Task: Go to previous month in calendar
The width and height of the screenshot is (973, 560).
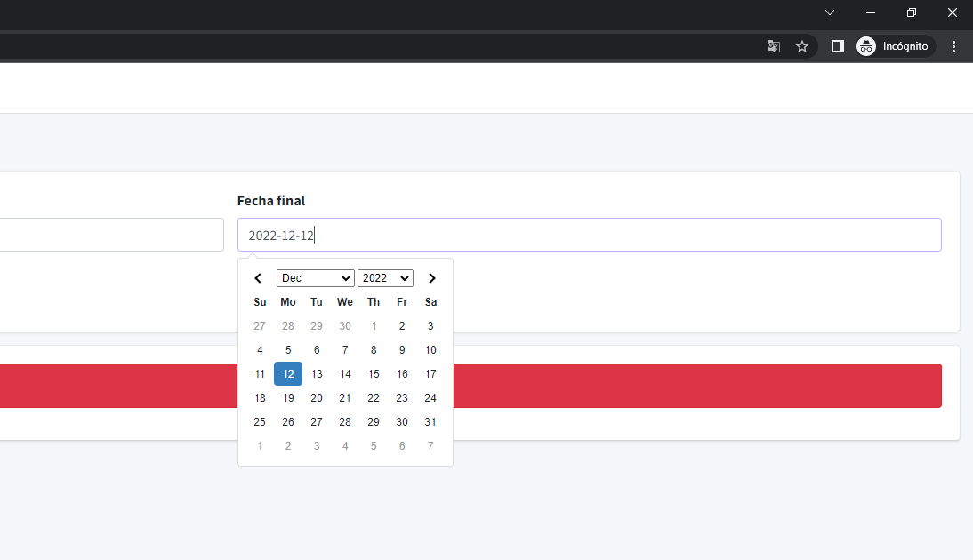Action: (258, 278)
